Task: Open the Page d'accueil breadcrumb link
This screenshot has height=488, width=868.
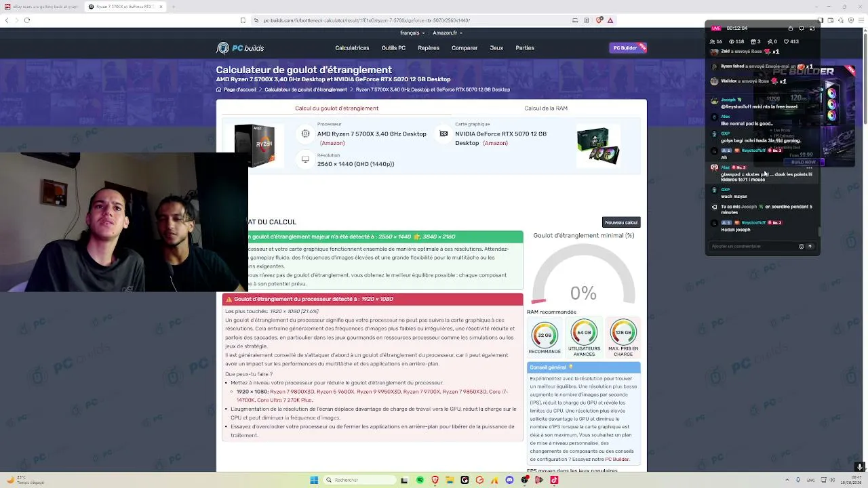Action: (x=240, y=89)
